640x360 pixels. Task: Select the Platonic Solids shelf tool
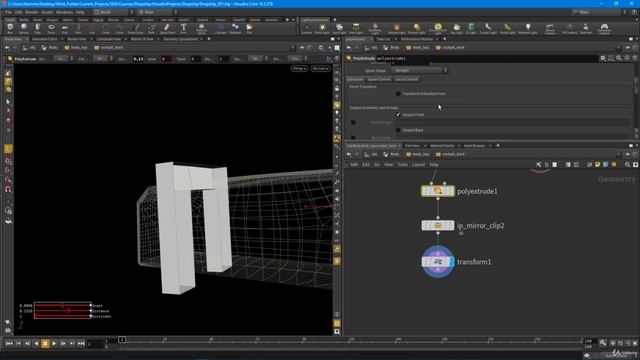tap(201, 28)
